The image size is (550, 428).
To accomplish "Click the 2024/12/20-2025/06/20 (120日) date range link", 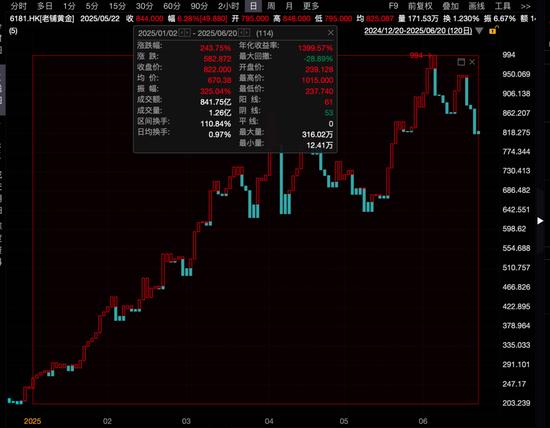I will click(418, 31).
